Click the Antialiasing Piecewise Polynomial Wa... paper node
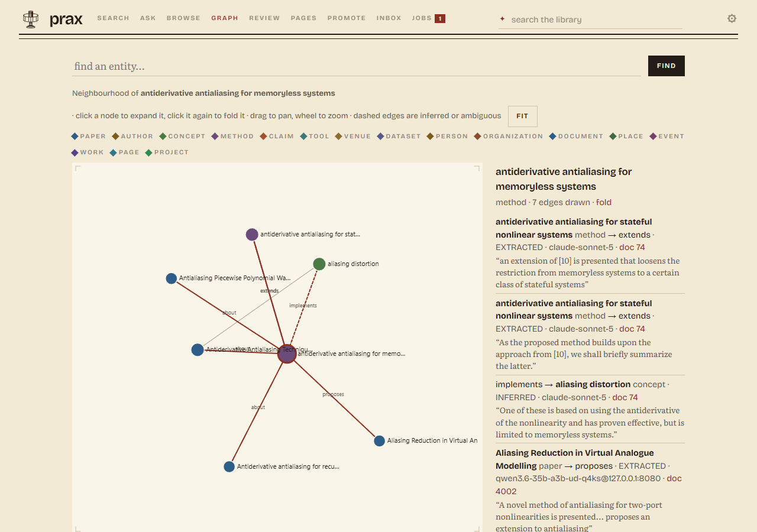Image resolution: width=757 pixels, height=532 pixels. coord(171,278)
